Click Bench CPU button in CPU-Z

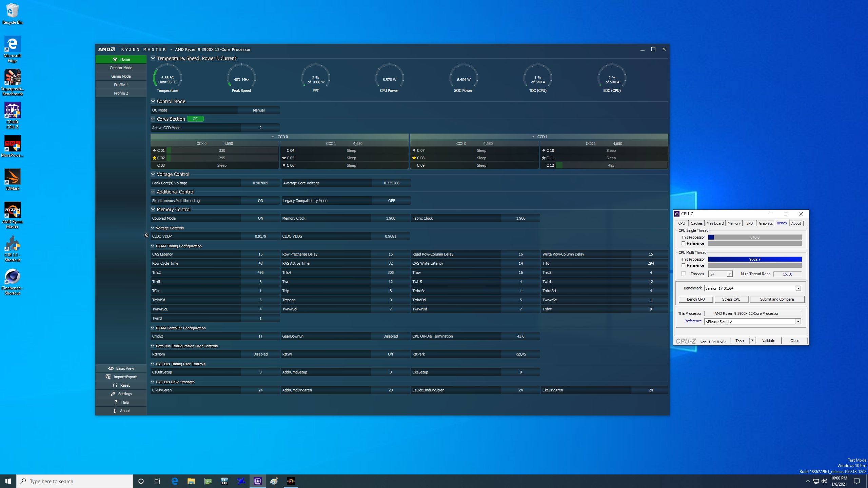696,299
